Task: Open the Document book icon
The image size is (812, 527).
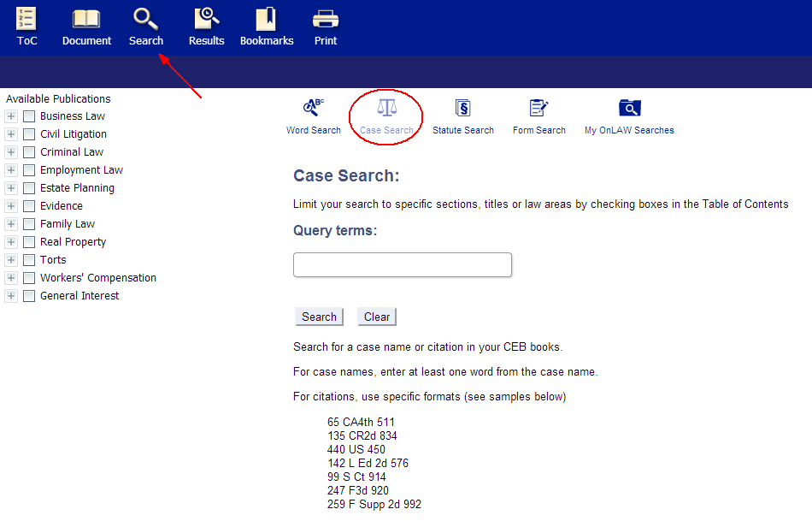Action: click(86, 19)
